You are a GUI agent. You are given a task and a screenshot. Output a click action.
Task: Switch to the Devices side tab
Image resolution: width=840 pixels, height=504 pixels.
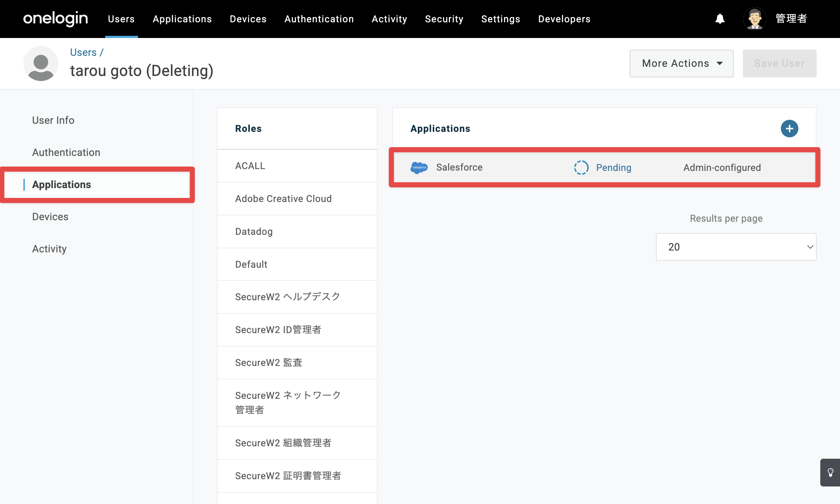click(50, 217)
